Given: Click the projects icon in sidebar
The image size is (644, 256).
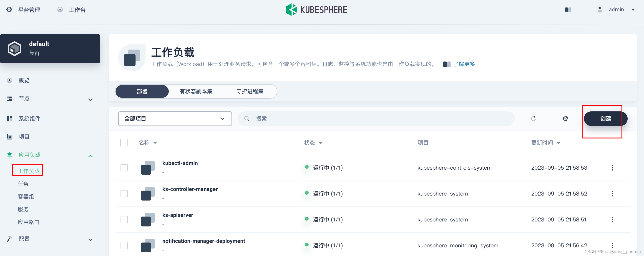Looking at the screenshot, I should [x=10, y=137].
